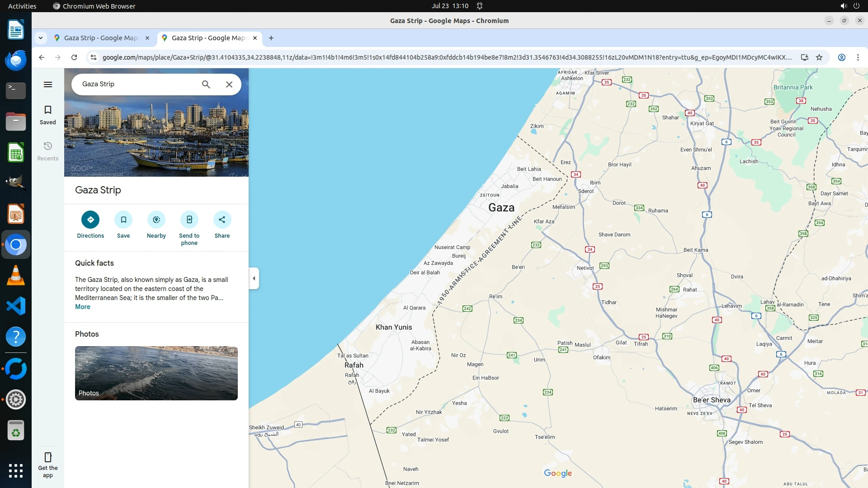Bookmark this page with star icon
This screenshot has height=488, width=868.
[819, 57]
